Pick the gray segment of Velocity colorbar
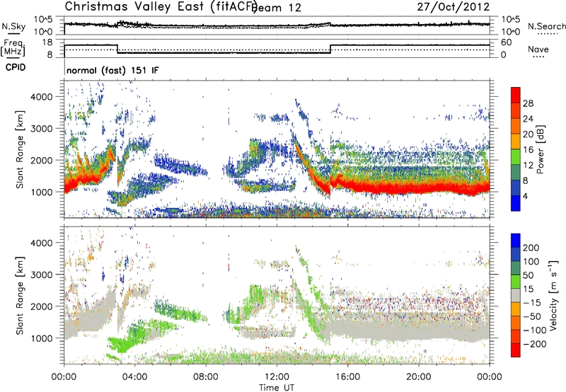Viewport: 566px width, 392px height. coord(516,295)
